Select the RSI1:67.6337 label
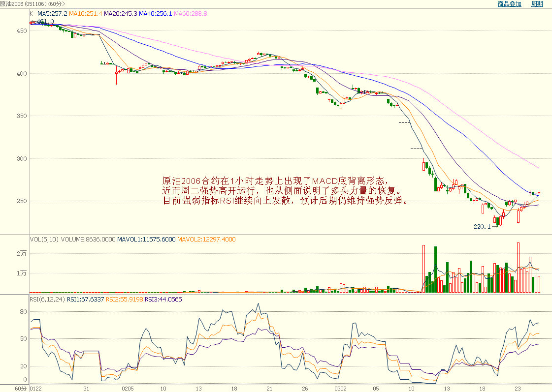This screenshot has height=392, width=552. tap(86, 299)
